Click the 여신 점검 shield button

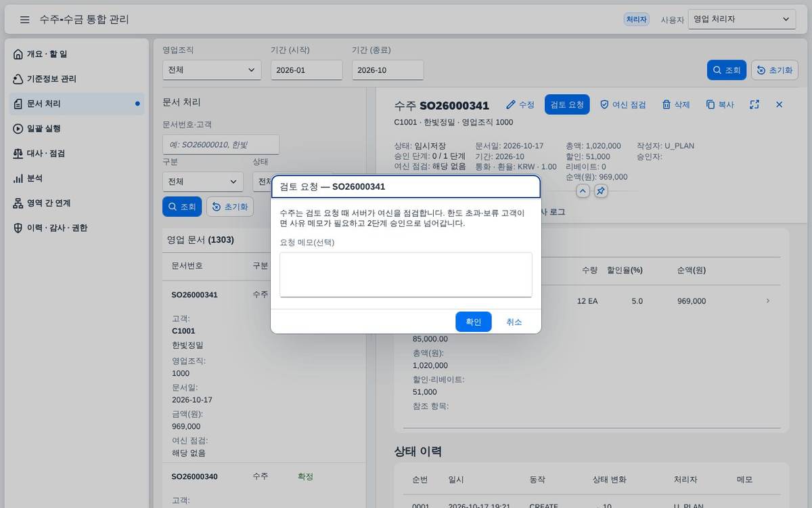click(x=623, y=105)
